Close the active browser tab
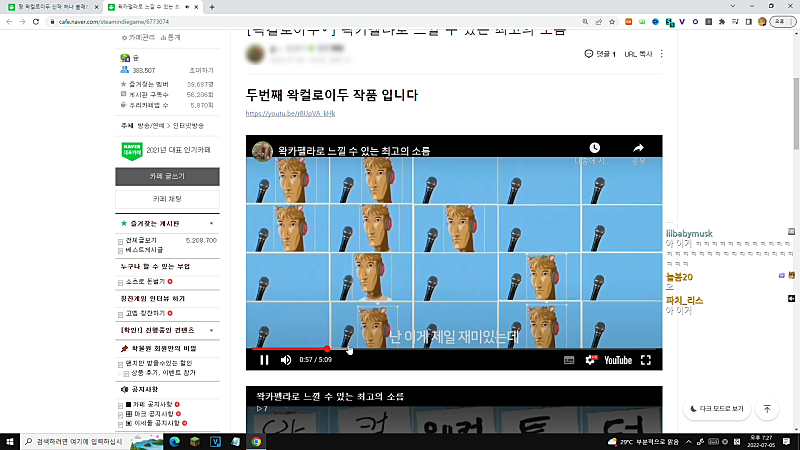Image resolution: width=800 pixels, height=450 pixels. click(x=196, y=7)
